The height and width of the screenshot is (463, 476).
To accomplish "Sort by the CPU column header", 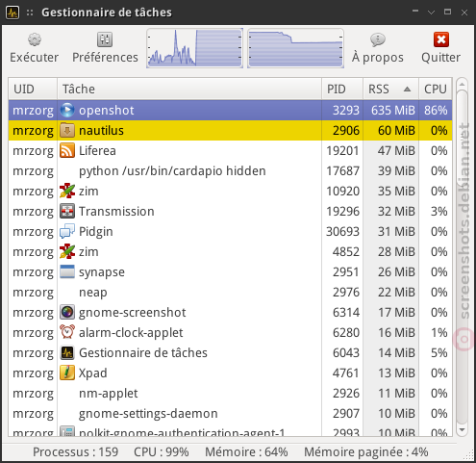I will coord(436,89).
